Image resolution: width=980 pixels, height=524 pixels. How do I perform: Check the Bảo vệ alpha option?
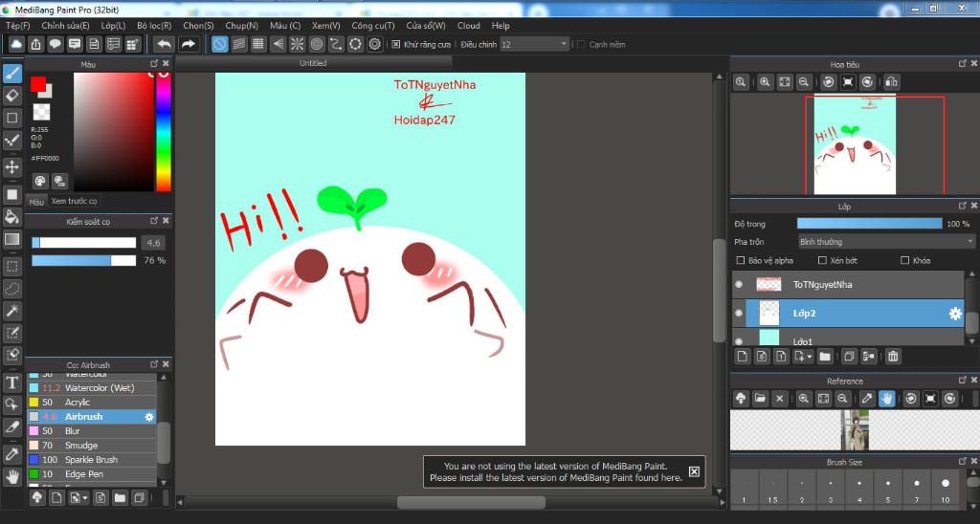741,260
